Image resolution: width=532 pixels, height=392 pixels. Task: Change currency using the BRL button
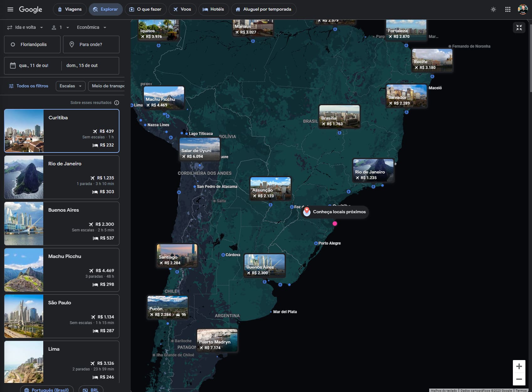tap(91, 390)
